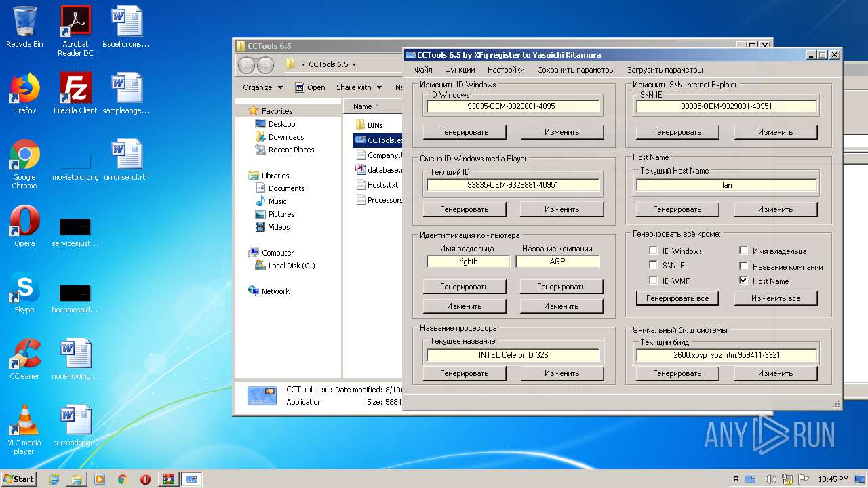The width and height of the screenshot is (868, 488).
Task: Select Recent Places in sidebar
Action: pos(291,150)
